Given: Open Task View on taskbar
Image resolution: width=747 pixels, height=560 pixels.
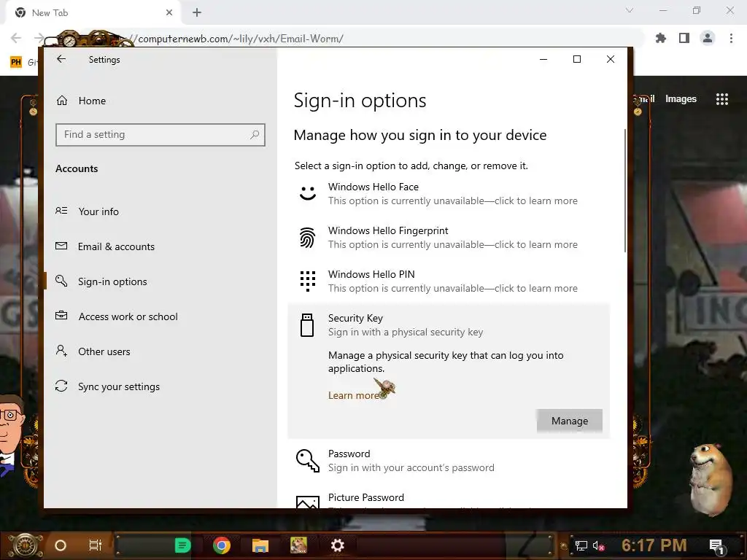Looking at the screenshot, I should point(96,545).
